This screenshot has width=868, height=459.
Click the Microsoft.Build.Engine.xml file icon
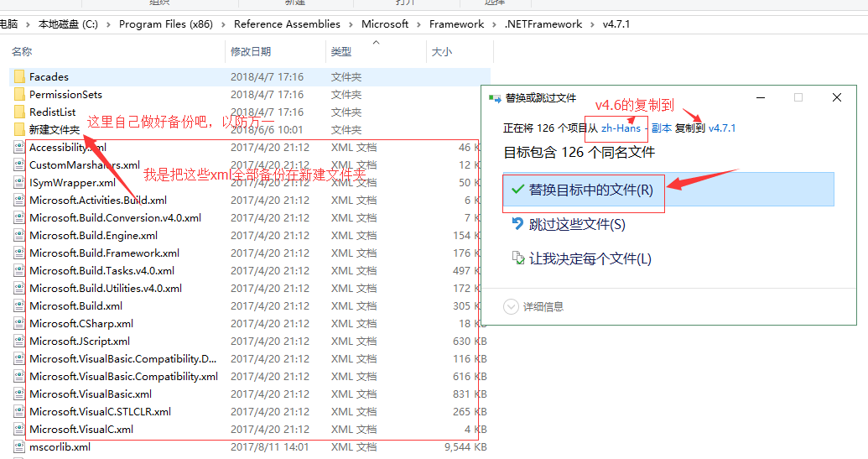[x=19, y=235]
